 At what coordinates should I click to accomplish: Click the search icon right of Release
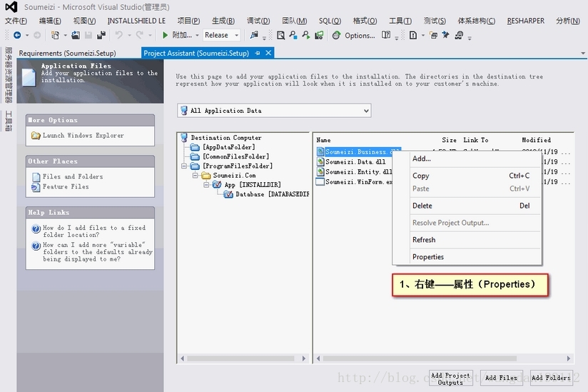[x=254, y=35]
